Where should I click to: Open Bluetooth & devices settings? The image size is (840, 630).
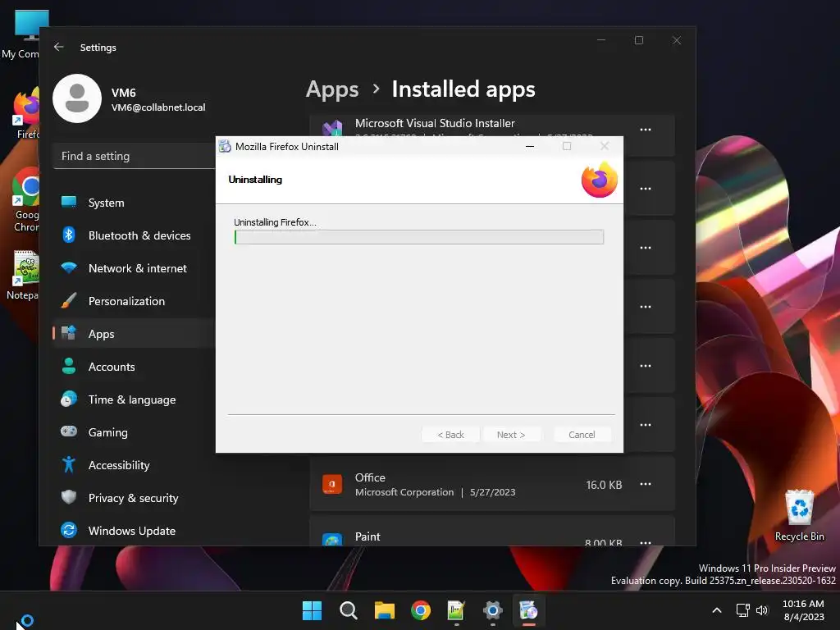(x=134, y=235)
